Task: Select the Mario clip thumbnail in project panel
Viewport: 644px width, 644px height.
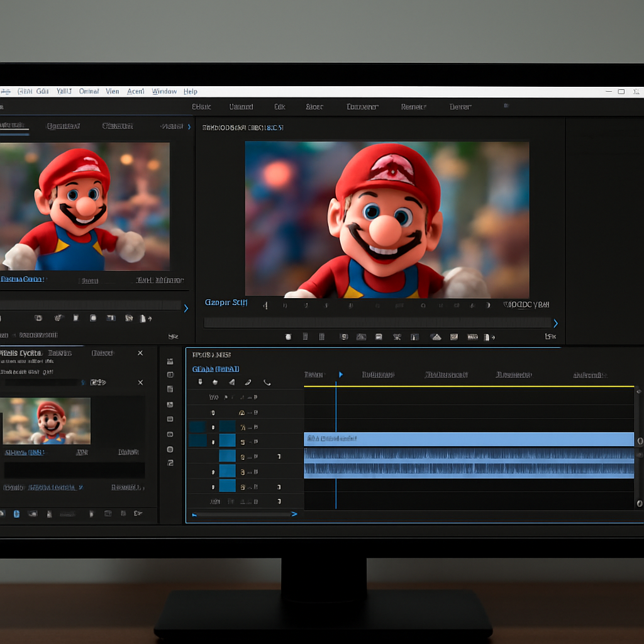Action: 46,421
